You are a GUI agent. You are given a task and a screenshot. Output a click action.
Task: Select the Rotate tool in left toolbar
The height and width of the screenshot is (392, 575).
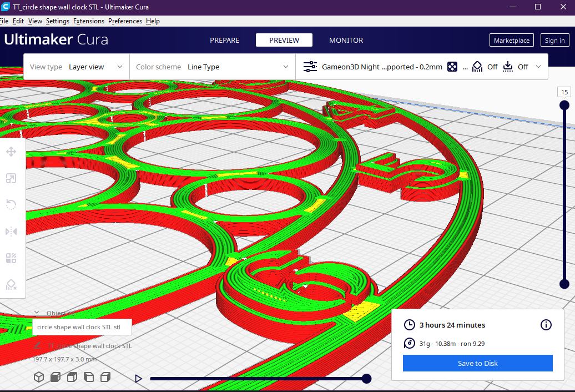(x=11, y=205)
